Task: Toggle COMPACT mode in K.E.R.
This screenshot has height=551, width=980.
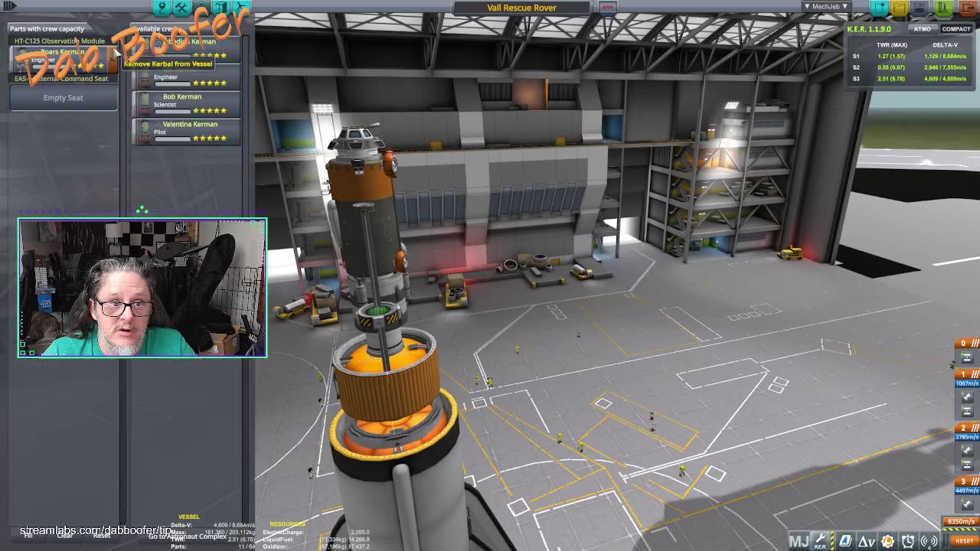Action: point(956,29)
